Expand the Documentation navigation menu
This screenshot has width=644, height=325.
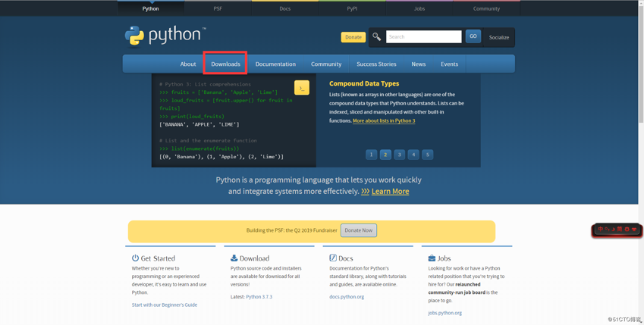click(x=275, y=64)
